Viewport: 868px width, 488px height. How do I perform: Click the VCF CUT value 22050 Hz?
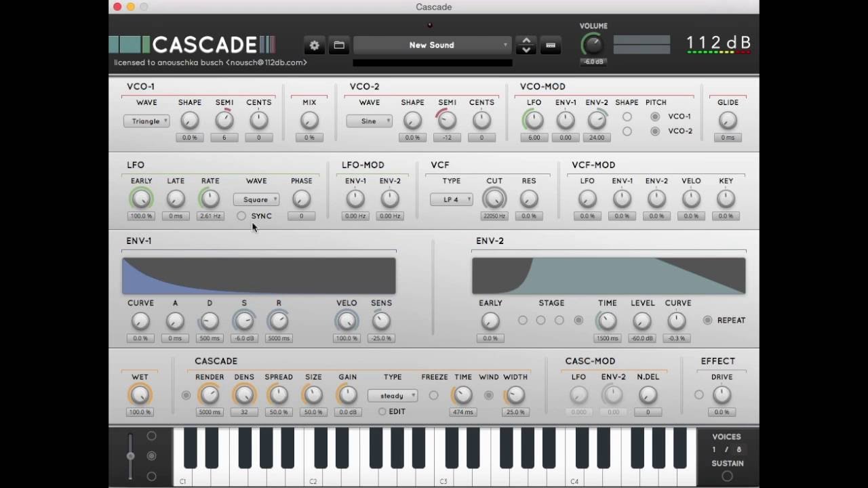(x=494, y=216)
